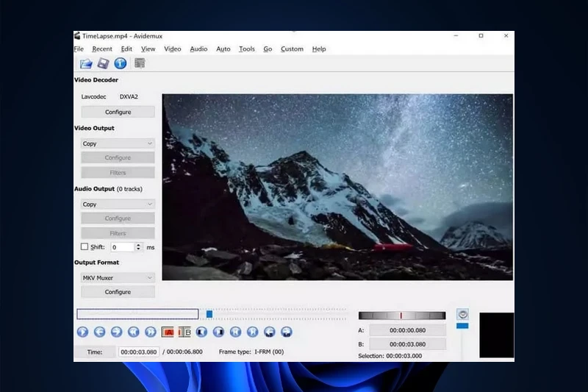Start playback with the Play button

[x=82, y=332]
